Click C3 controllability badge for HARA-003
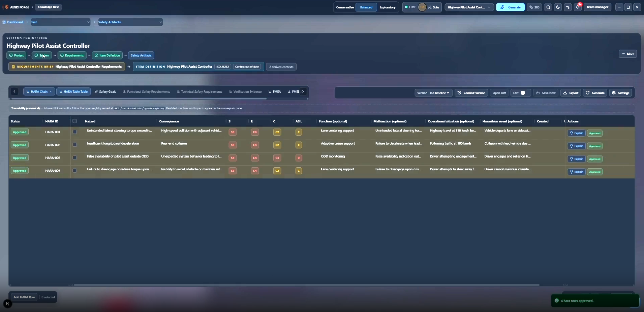This screenshot has height=312, width=644. (277, 158)
